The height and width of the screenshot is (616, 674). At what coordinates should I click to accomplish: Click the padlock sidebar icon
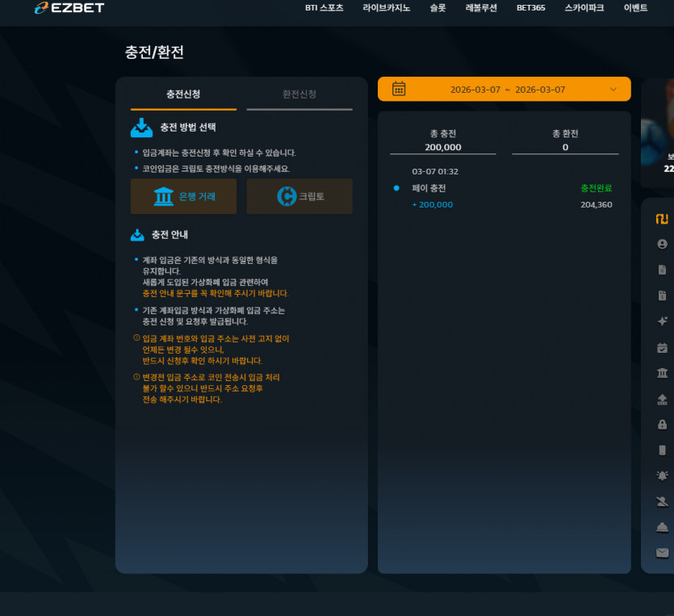662,425
